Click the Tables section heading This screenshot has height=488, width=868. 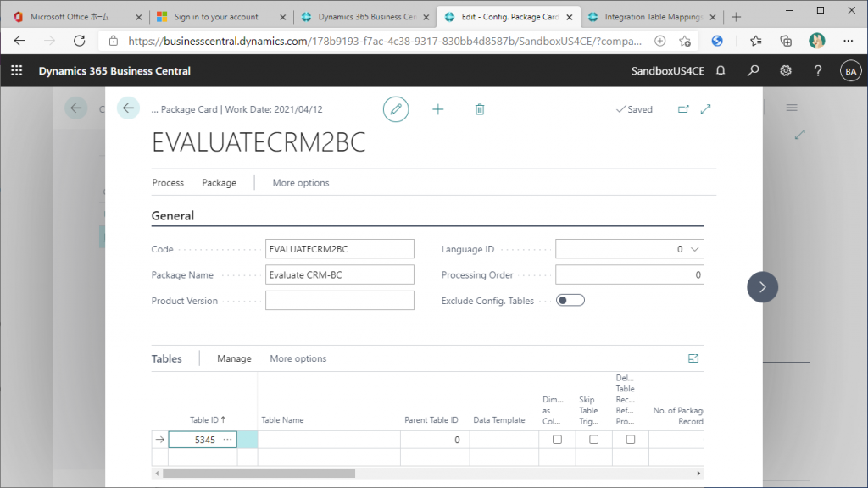(x=167, y=358)
